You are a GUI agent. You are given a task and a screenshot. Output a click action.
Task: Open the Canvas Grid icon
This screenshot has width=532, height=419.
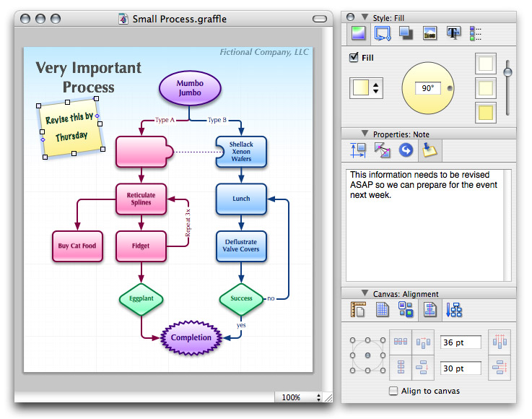tap(383, 310)
